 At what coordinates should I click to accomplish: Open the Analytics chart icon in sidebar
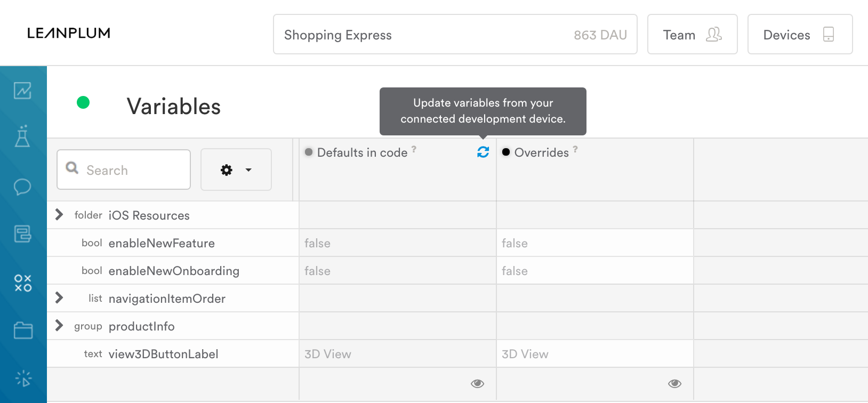(x=22, y=91)
